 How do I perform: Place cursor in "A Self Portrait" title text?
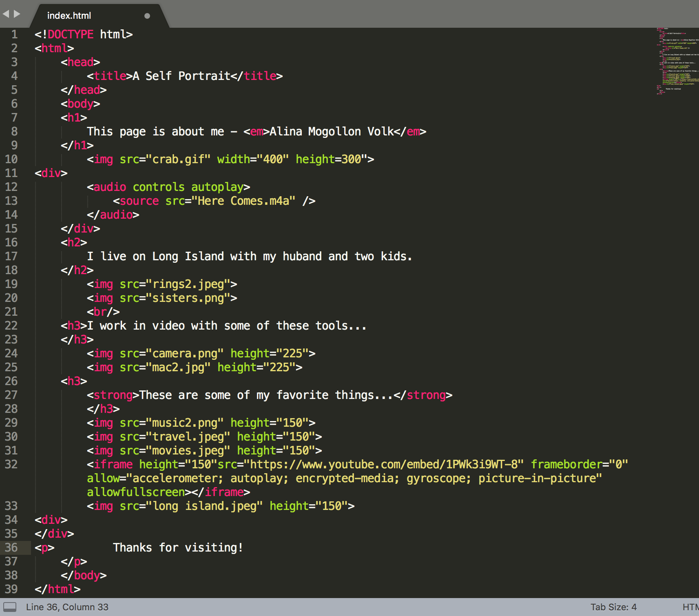pos(181,76)
